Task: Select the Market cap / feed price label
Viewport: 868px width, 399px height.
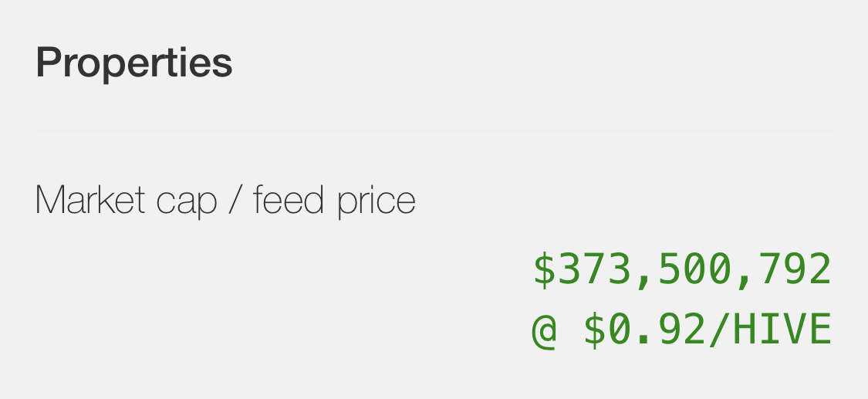Action: point(225,201)
